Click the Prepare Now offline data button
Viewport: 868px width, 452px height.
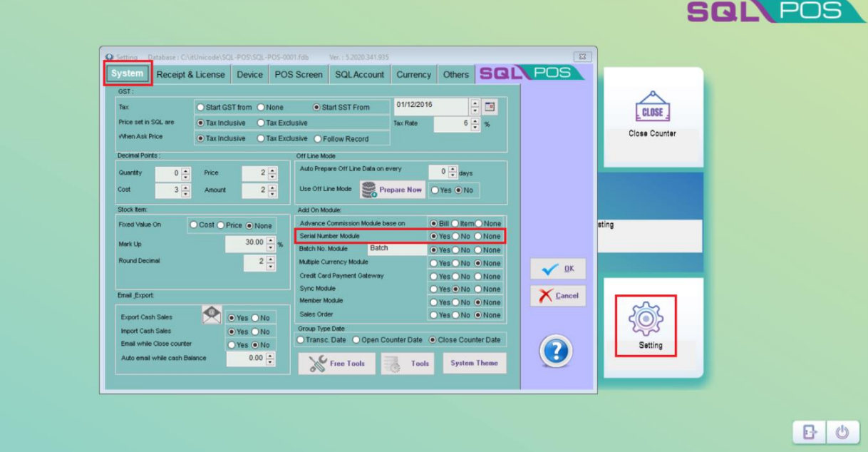click(x=392, y=190)
